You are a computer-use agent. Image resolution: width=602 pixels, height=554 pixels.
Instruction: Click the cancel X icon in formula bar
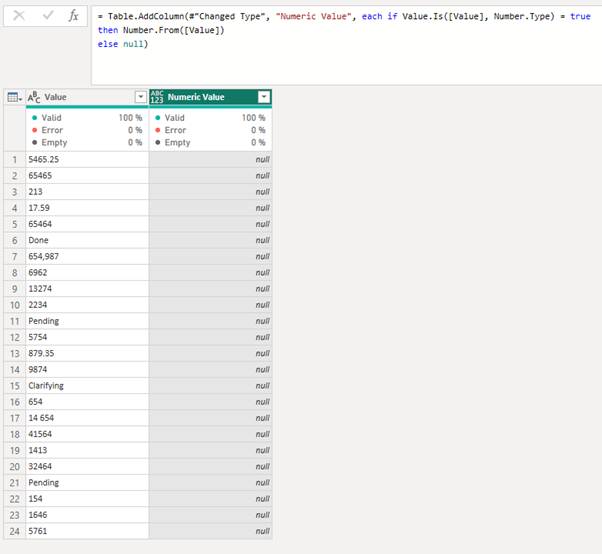pos(19,16)
